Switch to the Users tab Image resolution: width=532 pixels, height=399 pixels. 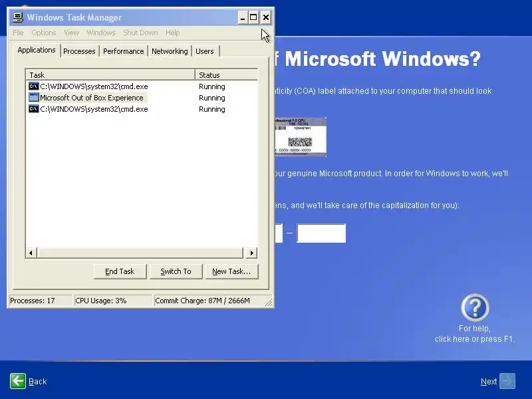pyautogui.click(x=205, y=51)
